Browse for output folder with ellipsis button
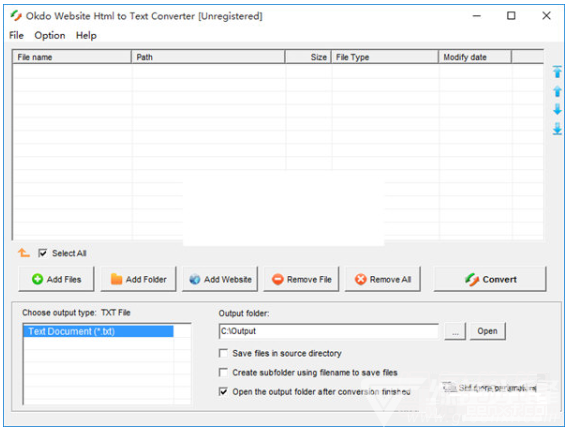This screenshot has width=568, height=431. (455, 331)
